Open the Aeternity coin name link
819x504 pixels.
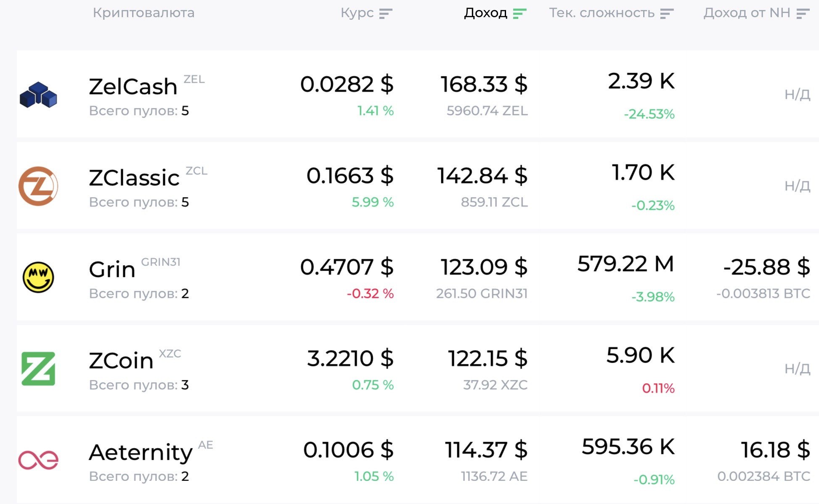pyautogui.click(x=140, y=452)
